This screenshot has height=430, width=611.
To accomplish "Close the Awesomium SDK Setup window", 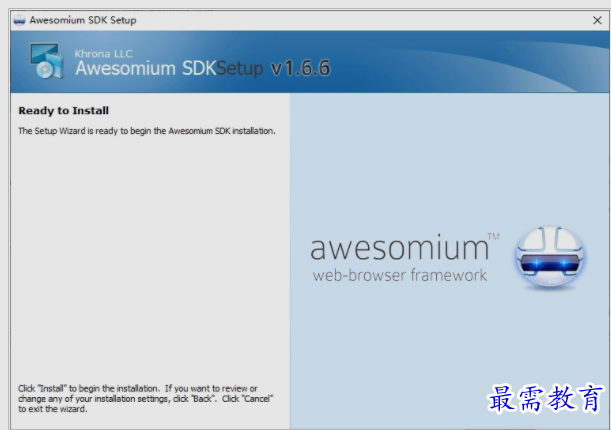I will (597, 20).
